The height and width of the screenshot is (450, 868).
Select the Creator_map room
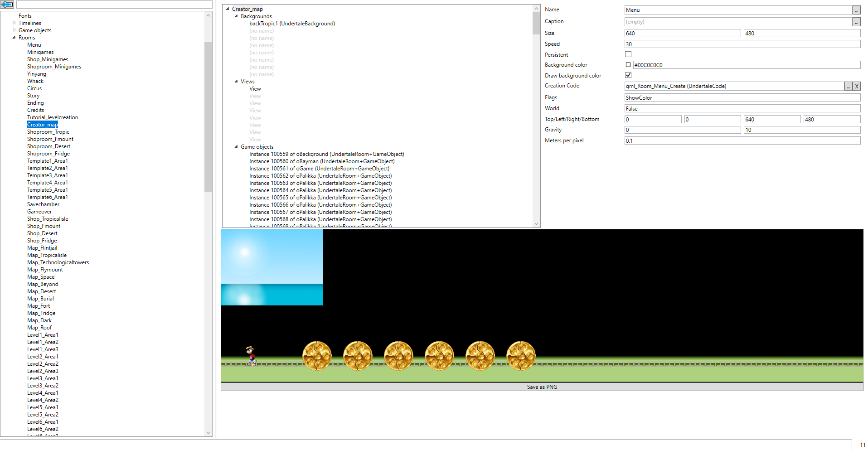(42, 125)
